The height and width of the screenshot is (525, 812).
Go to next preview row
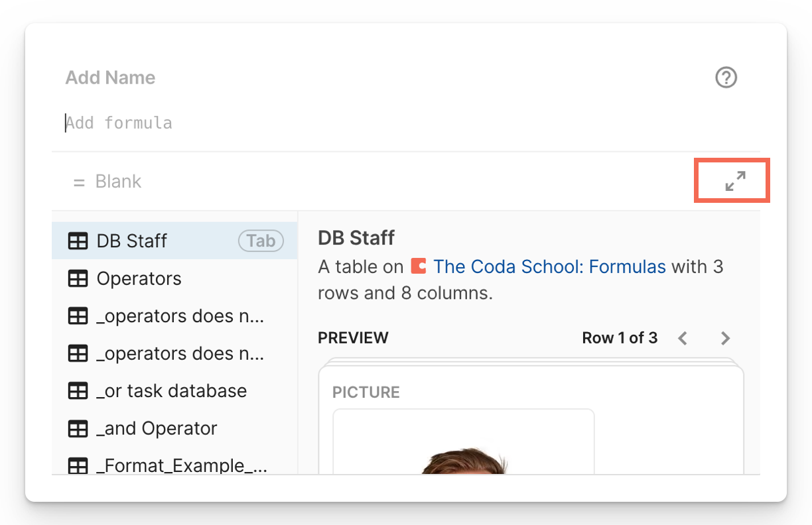725,339
